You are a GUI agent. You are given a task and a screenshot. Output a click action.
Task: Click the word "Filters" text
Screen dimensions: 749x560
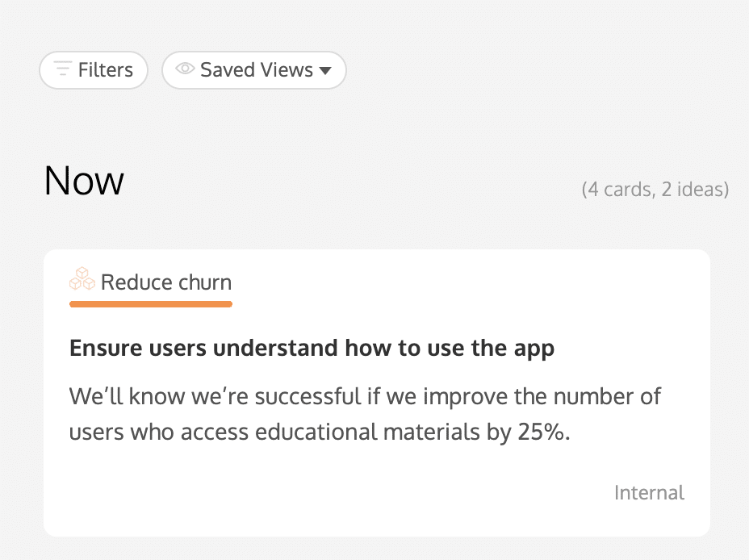[x=106, y=70]
